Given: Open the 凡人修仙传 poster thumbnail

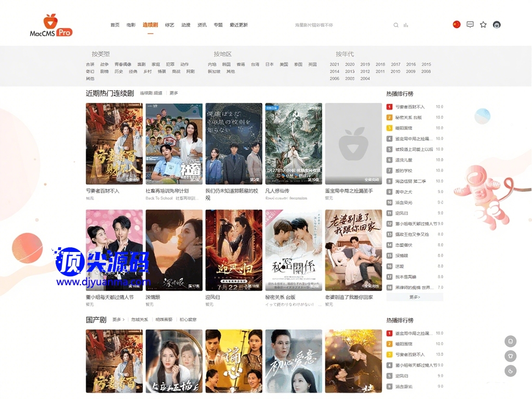Looking at the screenshot, I should pos(294,144).
